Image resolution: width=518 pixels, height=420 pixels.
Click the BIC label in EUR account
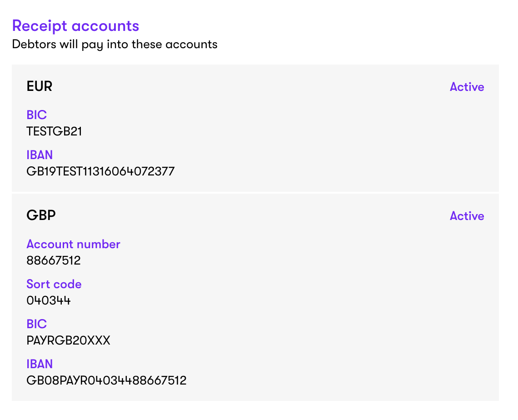[36, 115]
